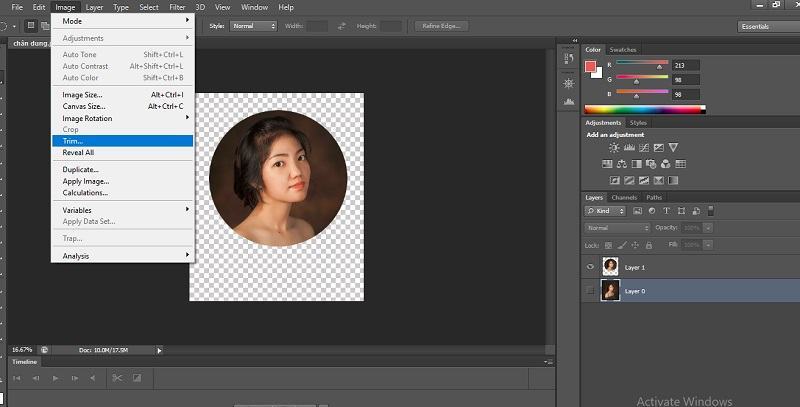Choose Image Size... menu item
The image size is (800, 407).
click(x=122, y=94)
